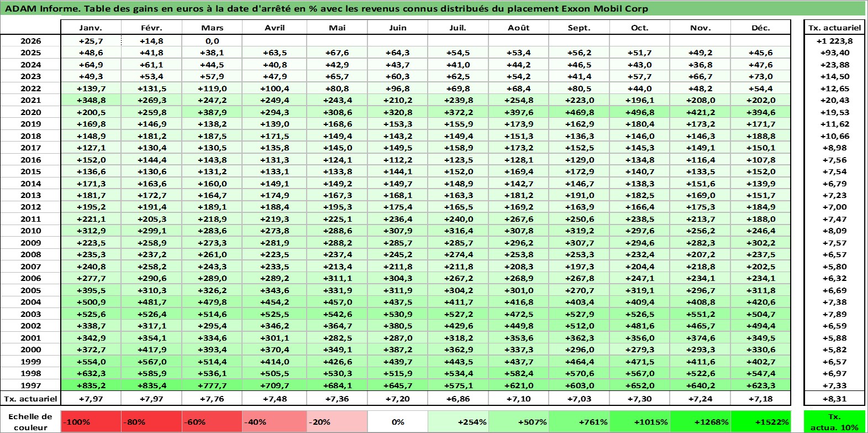The height and width of the screenshot is (433, 868).
Task: Click the +469,8 value in September 2020
Action: pyautogui.click(x=579, y=112)
